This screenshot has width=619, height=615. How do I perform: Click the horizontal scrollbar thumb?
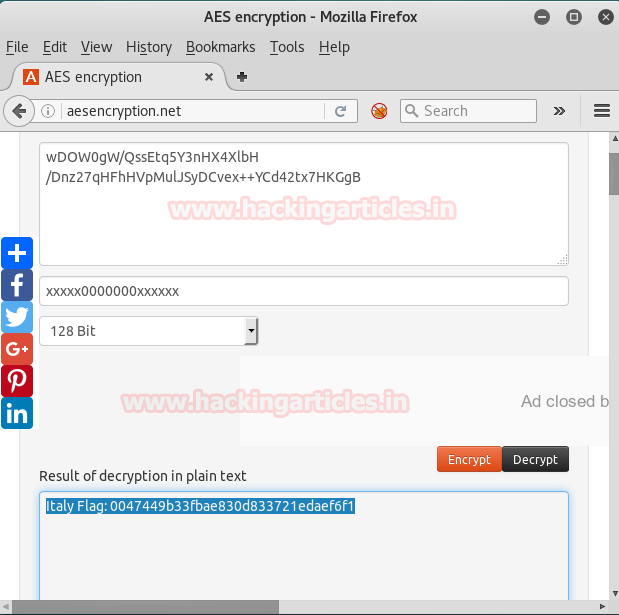pyautogui.click(x=145, y=607)
